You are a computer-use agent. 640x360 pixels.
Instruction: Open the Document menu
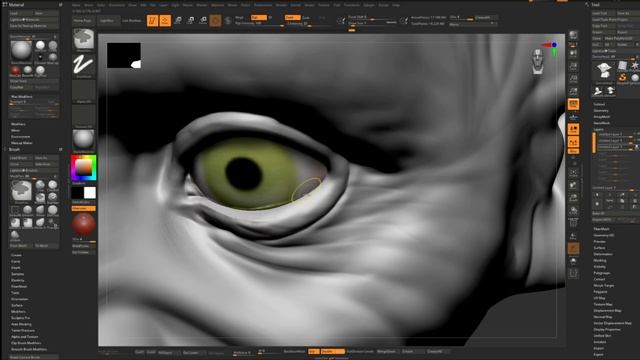(117, 5)
